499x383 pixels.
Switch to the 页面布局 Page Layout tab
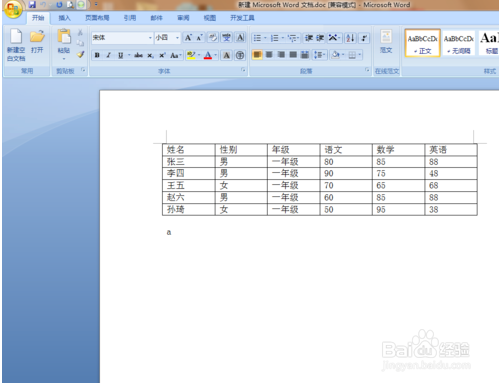[x=97, y=18]
